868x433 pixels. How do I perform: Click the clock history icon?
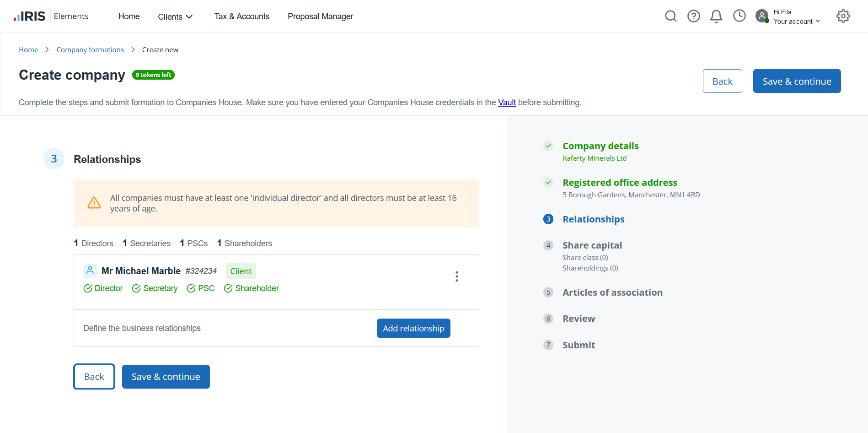click(x=739, y=16)
